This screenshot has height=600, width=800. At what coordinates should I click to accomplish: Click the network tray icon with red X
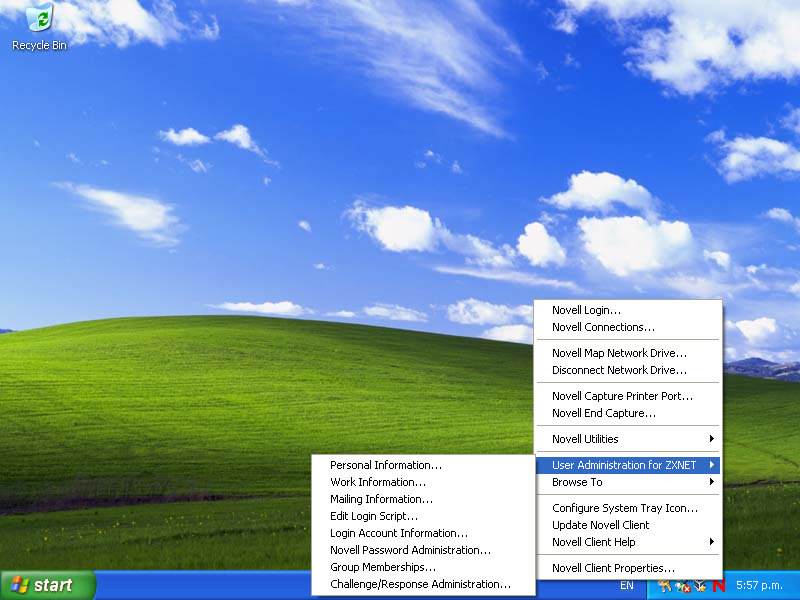(683, 586)
